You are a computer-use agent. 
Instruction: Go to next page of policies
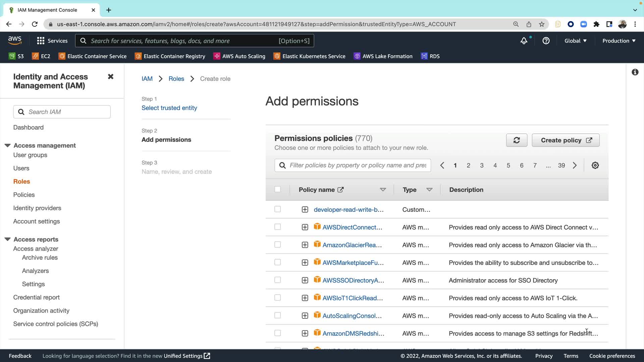pyautogui.click(x=575, y=165)
